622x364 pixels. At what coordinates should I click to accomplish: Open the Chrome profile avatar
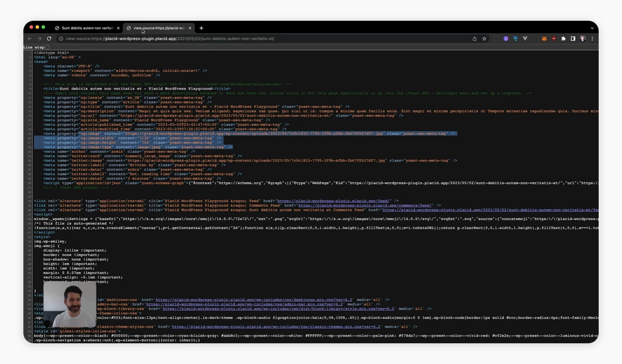[x=583, y=39]
